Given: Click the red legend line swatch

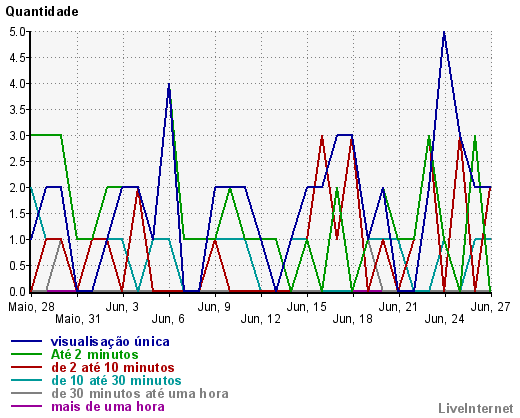Looking at the screenshot, I should pos(26,367).
